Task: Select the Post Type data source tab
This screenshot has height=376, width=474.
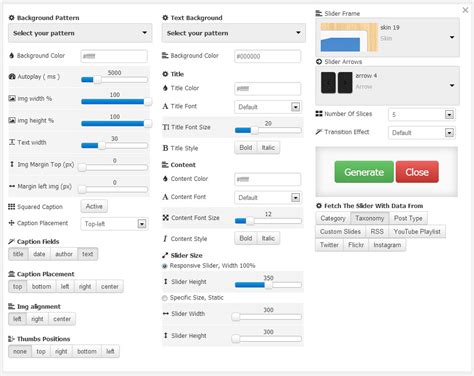Action: point(408,218)
